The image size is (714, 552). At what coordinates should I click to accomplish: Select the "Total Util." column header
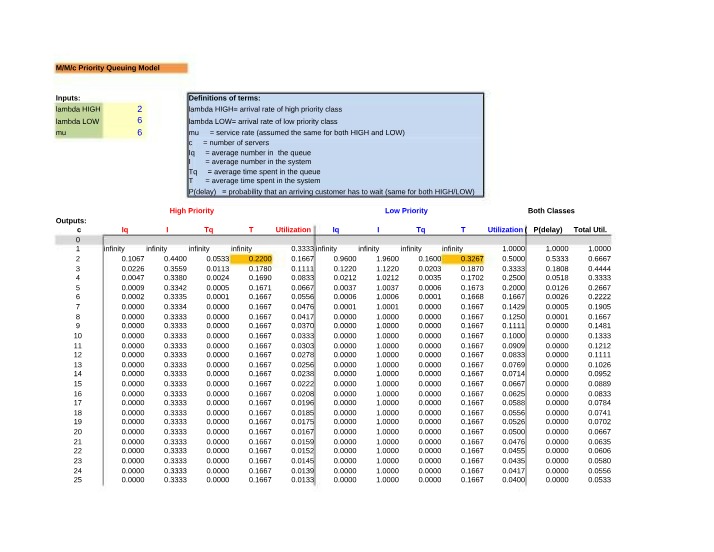coord(590,230)
